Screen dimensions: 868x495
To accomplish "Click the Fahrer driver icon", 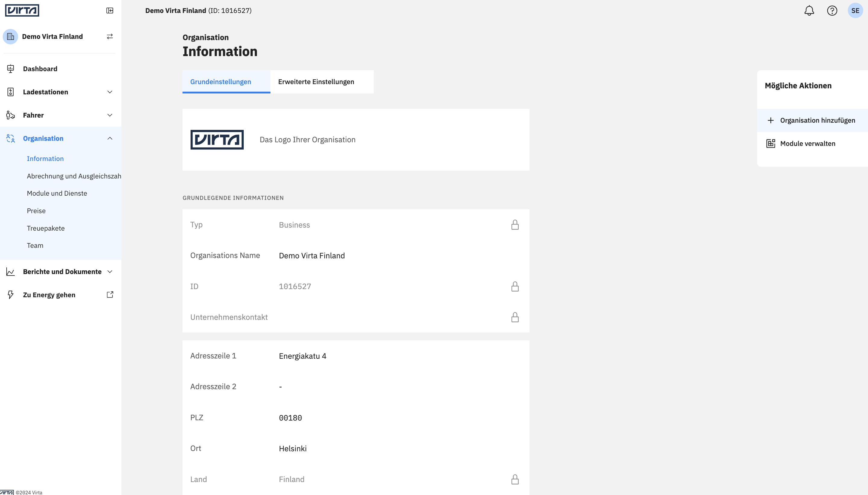I will pos(11,115).
